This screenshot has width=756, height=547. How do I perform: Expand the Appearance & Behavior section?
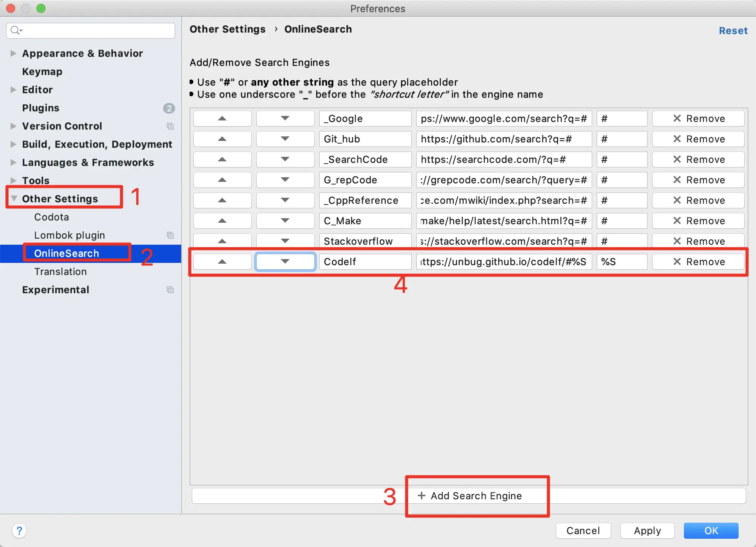point(13,53)
